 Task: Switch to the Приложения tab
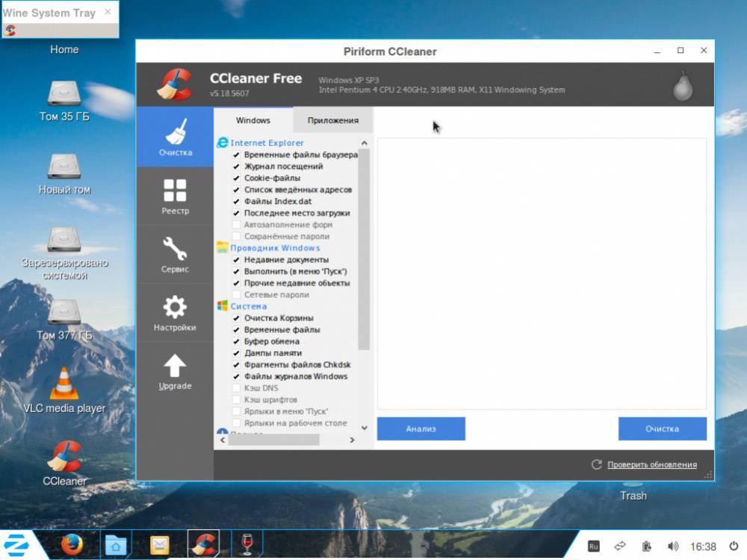tap(332, 120)
